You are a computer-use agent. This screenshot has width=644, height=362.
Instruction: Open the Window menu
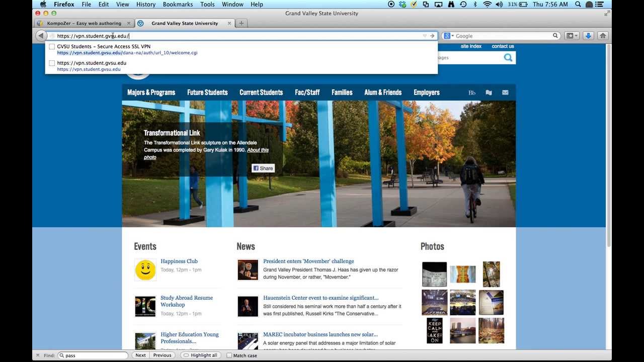click(232, 4)
